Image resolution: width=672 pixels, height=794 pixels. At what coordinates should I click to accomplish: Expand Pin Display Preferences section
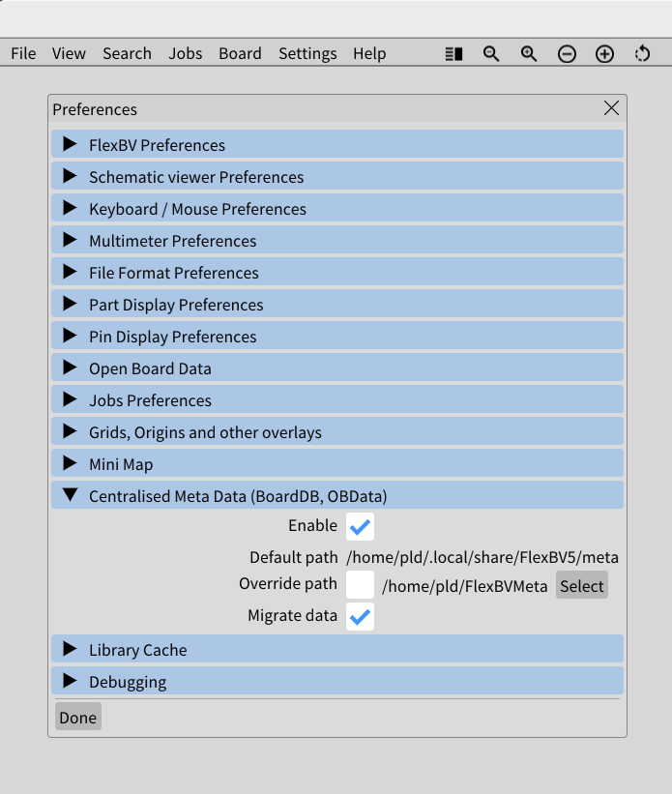tap(337, 336)
